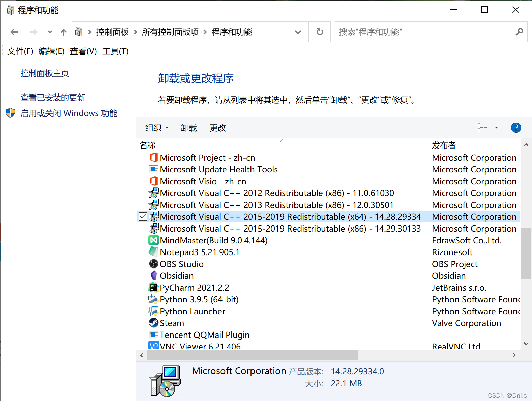Click the 控制面板 breadcrumb
Image resolution: width=532 pixels, height=401 pixels.
coord(113,32)
